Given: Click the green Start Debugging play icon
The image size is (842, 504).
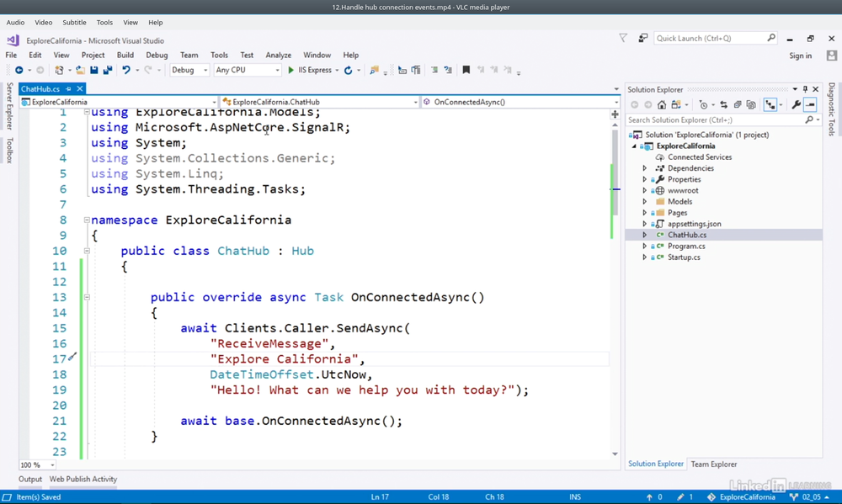Looking at the screenshot, I should [290, 70].
